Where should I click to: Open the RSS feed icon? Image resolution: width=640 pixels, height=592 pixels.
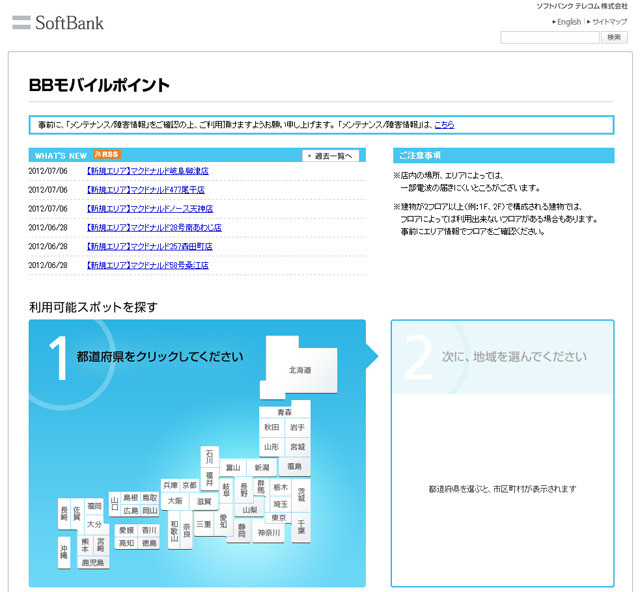click(x=107, y=154)
